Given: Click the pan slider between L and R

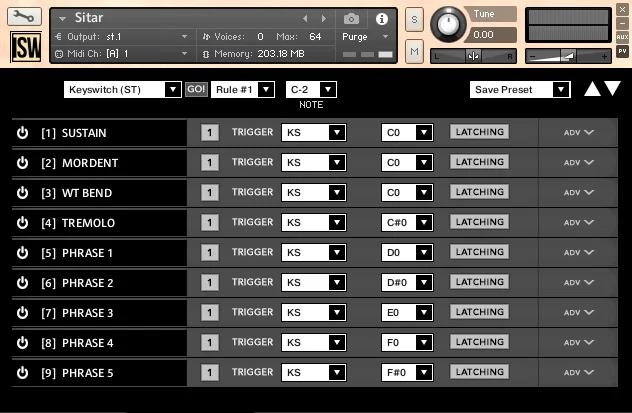Looking at the screenshot, I should click(x=474, y=56).
